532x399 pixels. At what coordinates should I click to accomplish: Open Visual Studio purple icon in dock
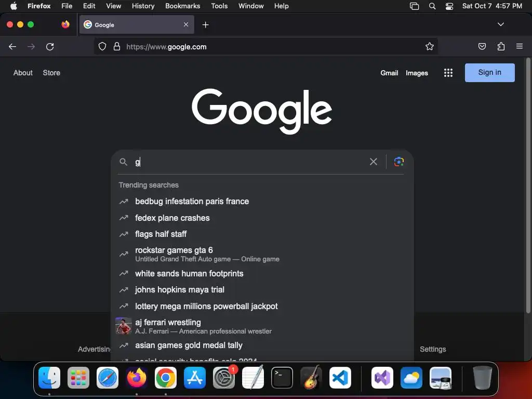click(382, 377)
